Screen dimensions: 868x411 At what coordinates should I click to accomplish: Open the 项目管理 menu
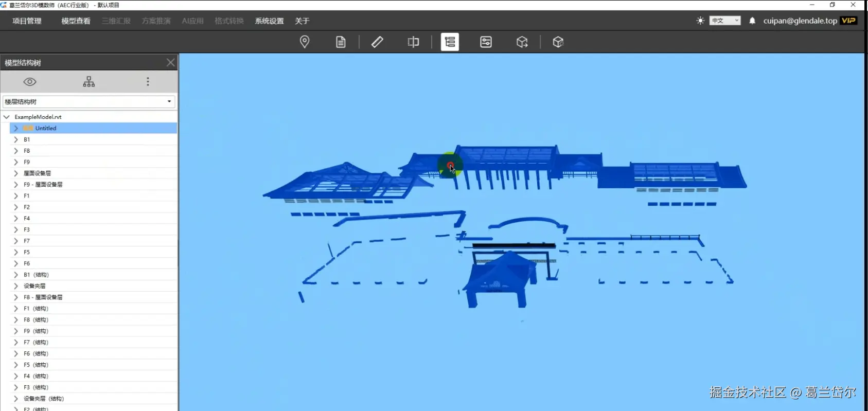pyautogui.click(x=27, y=21)
